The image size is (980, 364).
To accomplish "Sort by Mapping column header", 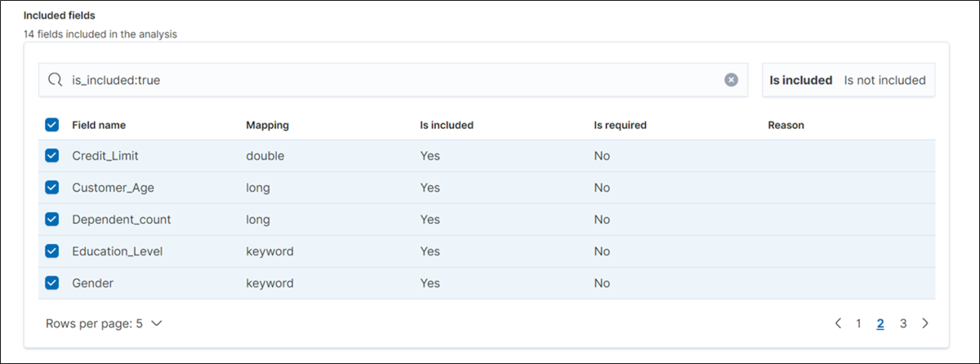I will [267, 125].
